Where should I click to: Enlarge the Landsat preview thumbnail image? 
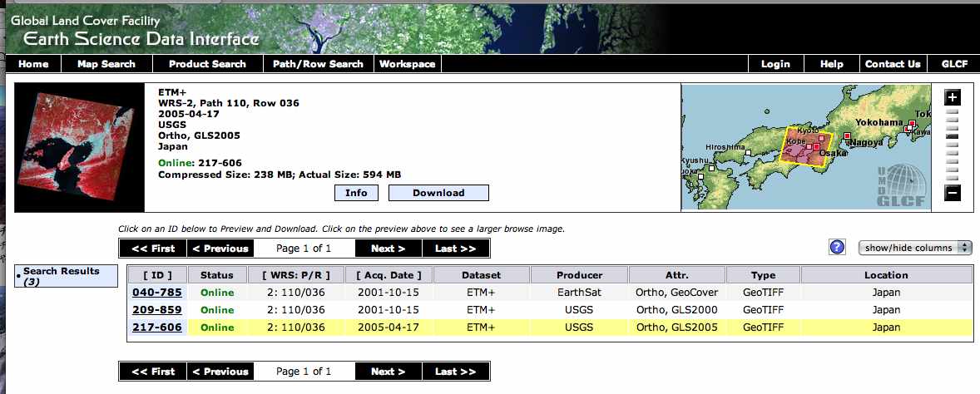tap(79, 148)
